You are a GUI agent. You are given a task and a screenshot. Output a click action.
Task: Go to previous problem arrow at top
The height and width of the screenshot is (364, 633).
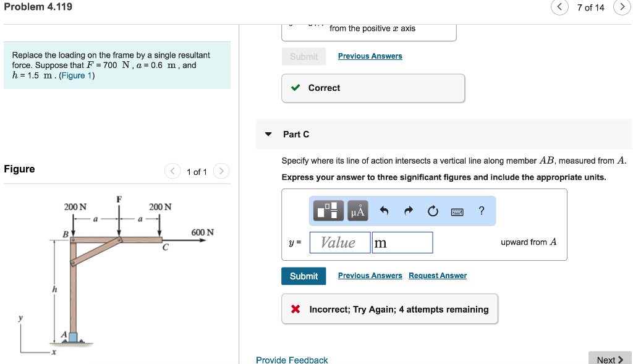click(x=559, y=7)
